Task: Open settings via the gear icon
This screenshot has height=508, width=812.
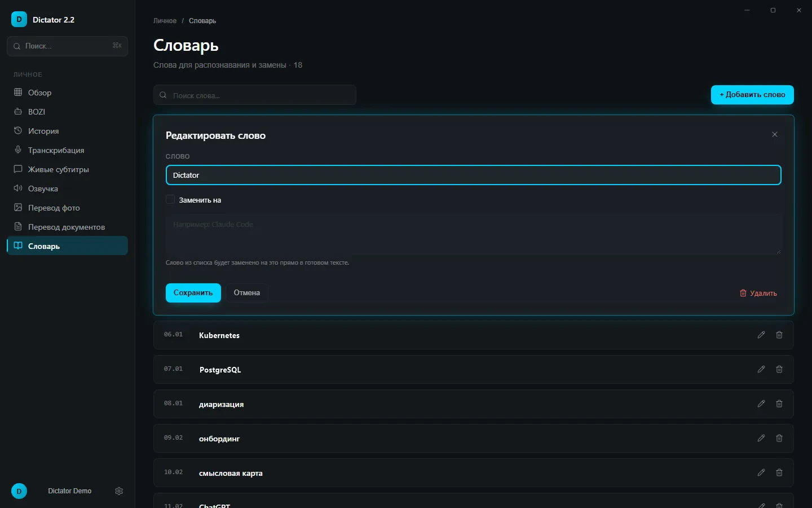Action: tap(119, 491)
